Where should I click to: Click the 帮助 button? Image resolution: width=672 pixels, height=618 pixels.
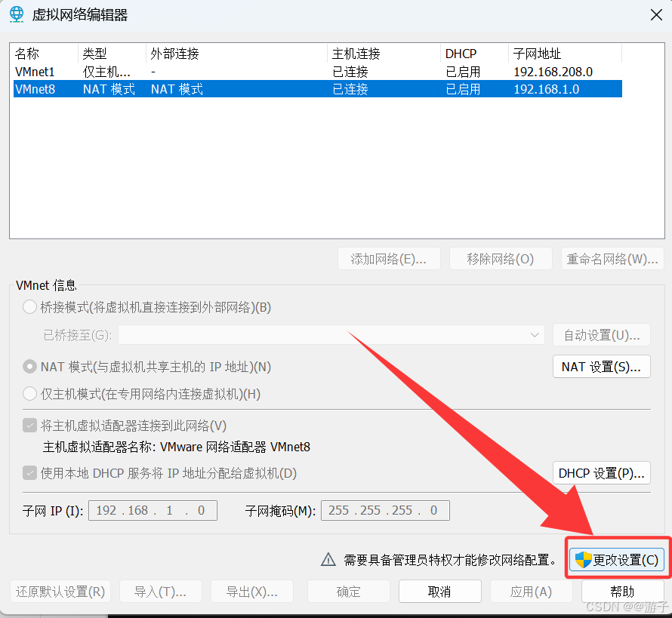tap(622, 592)
